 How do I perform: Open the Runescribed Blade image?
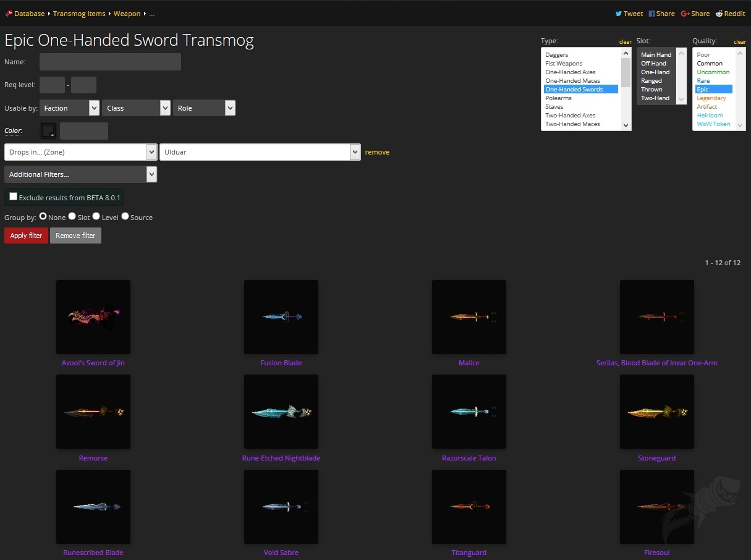click(x=93, y=507)
